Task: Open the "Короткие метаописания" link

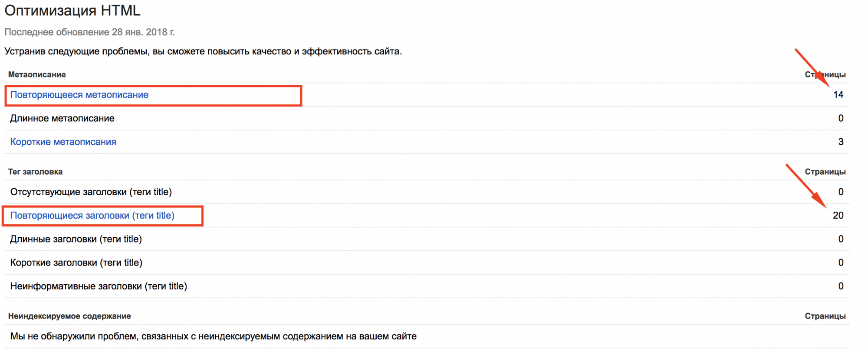Action: tap(63, 142)
